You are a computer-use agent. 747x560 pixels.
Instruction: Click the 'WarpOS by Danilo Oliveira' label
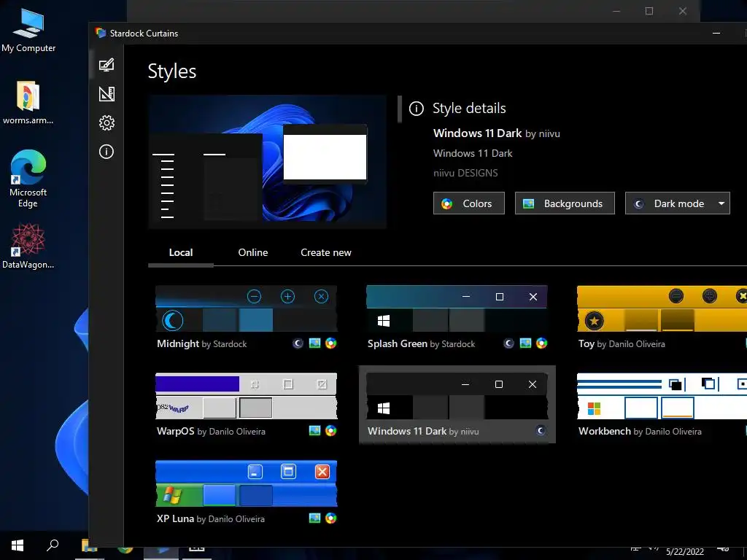tap(211, 432)
